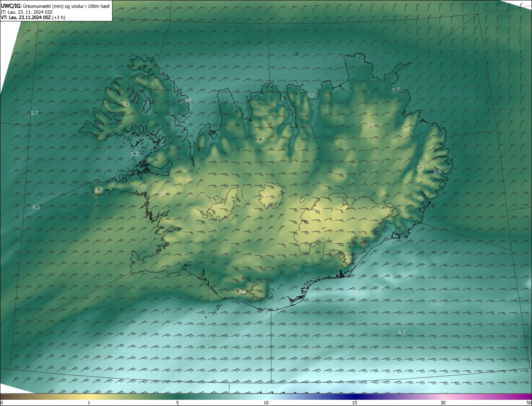
Task: Click the yellow color at legend value 1
Action: (x=89, y=396)
